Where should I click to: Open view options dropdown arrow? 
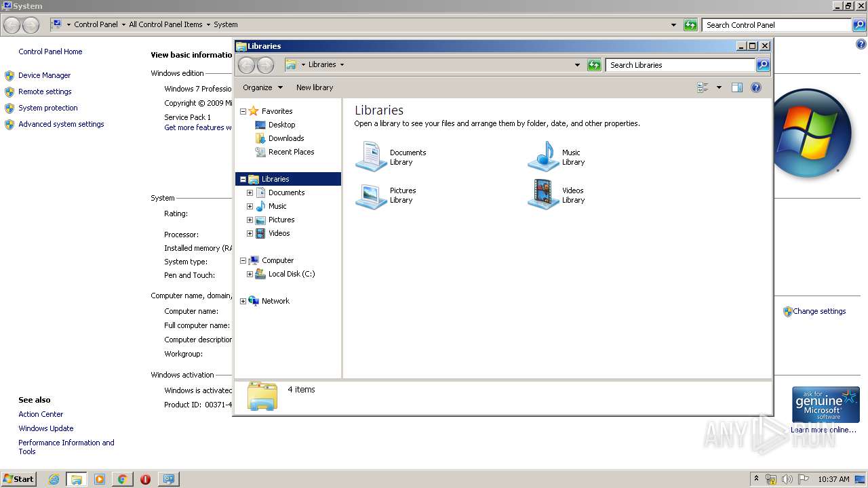719,87
